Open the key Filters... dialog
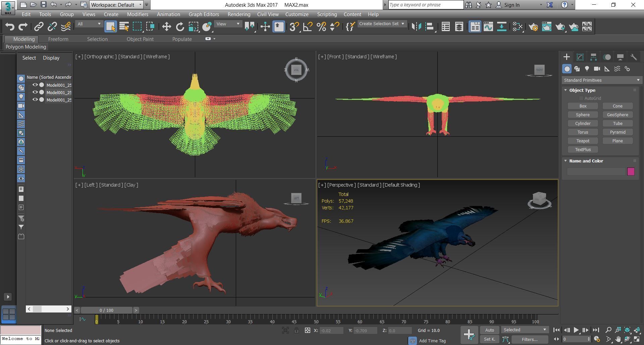Image resolution: width=644 pixels, height=345 pixels. (x=530, y=339)
